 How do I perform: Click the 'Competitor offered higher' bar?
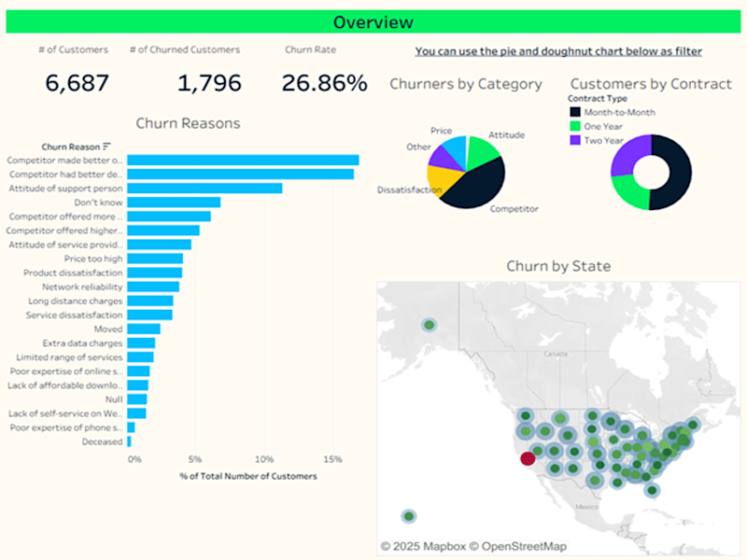163,231
